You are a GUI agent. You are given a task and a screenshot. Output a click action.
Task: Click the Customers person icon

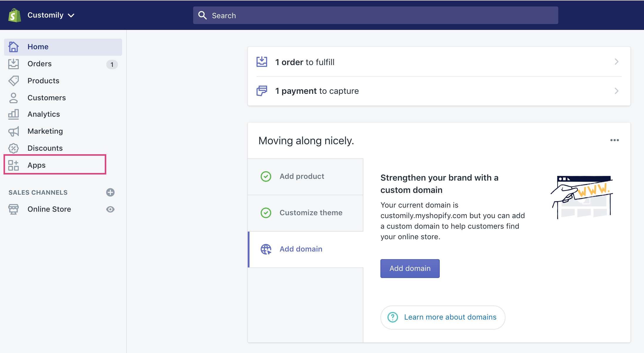14,98
